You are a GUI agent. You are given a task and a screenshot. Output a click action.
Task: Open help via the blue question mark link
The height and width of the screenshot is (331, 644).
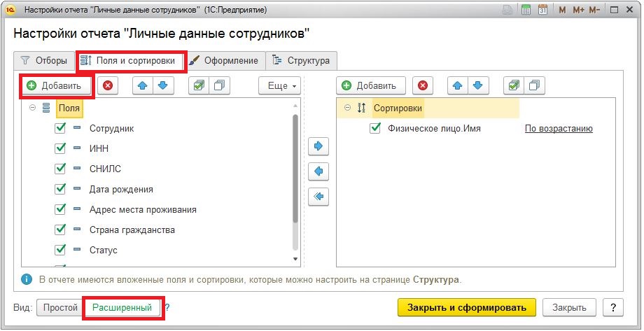167,308
